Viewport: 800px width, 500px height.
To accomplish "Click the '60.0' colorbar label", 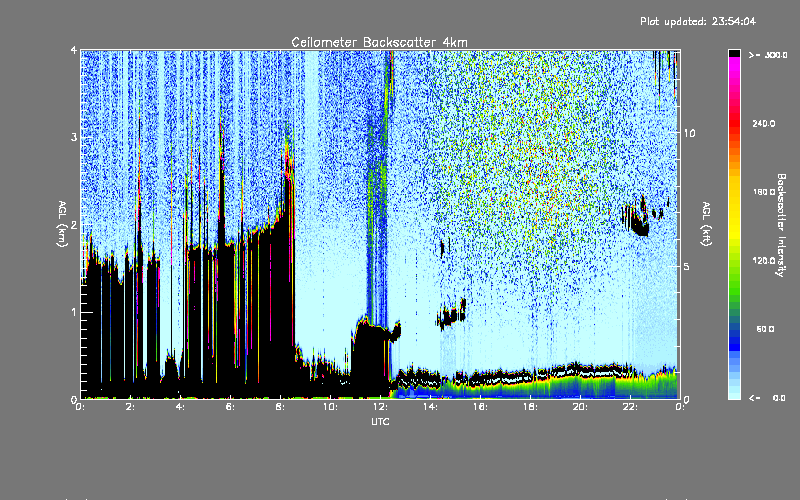I will [765, 329].
